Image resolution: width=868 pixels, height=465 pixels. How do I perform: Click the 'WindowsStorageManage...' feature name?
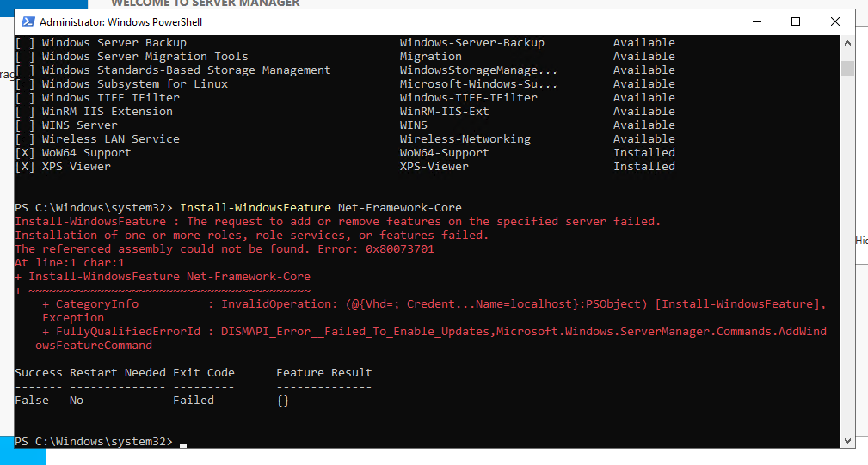tap(479, 70)
